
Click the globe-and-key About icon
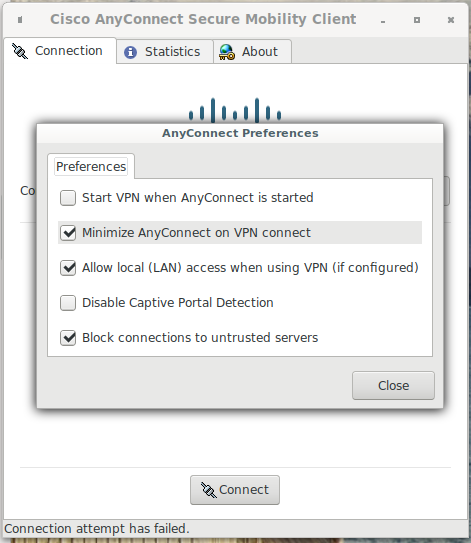pyautogui.click(x=227, y=52)
